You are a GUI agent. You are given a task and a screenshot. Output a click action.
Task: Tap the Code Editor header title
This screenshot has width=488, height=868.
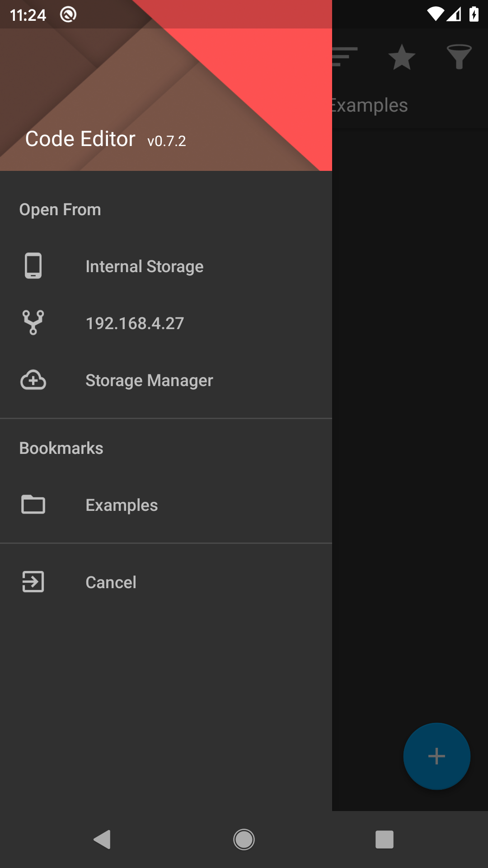tap(80, 139)
